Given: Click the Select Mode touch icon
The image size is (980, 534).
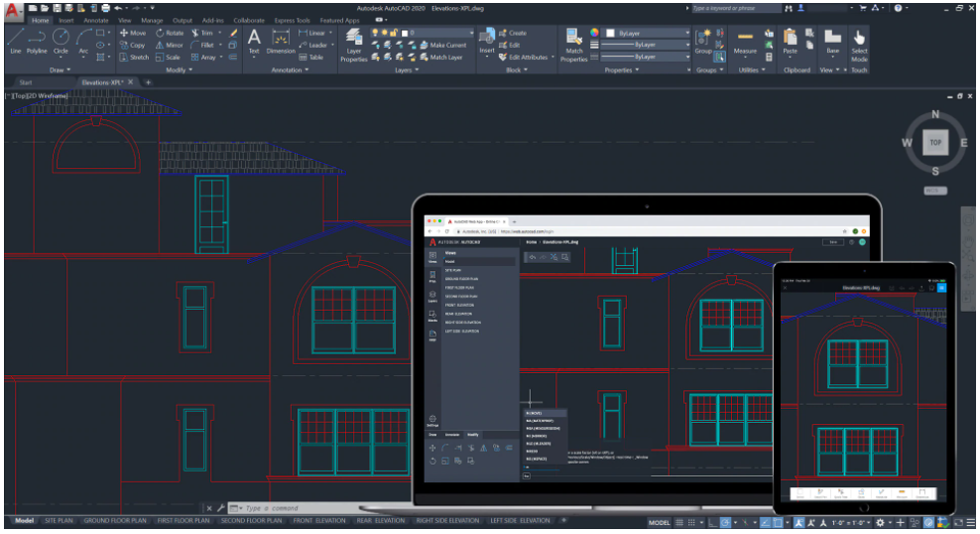Looking at the screenshot, I should pyautogui.click(x=859, y=45).
